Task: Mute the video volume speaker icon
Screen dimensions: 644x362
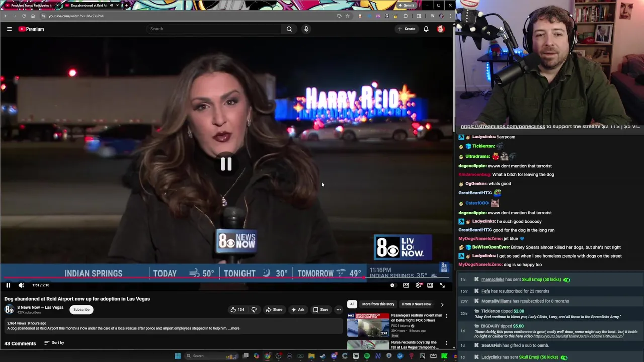Action: (21, 285)
